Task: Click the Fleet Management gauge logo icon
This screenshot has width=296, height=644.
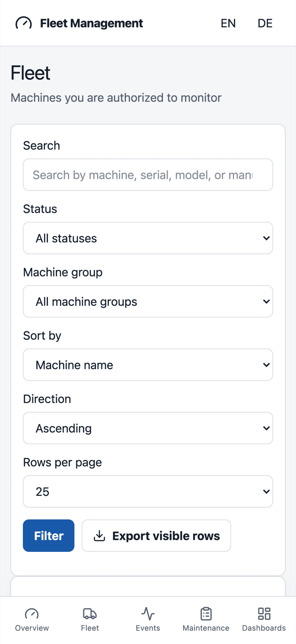Action: pos(23,23)
